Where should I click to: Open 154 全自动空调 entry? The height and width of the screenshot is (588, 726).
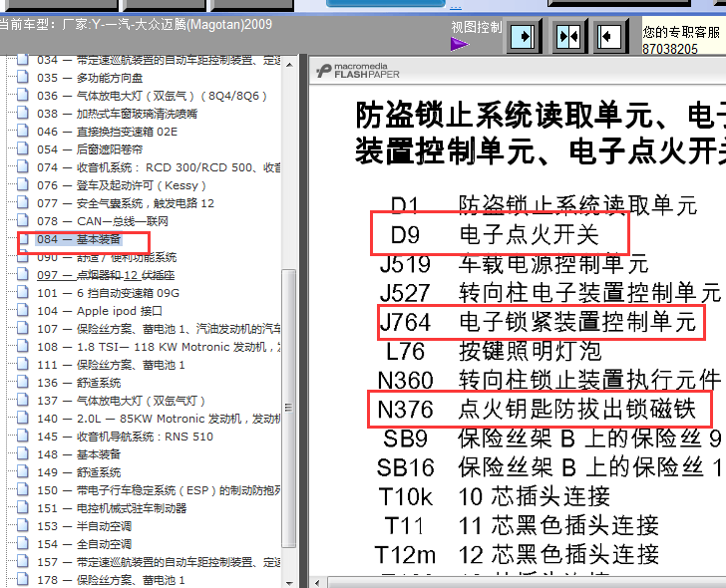coord(84,544)
